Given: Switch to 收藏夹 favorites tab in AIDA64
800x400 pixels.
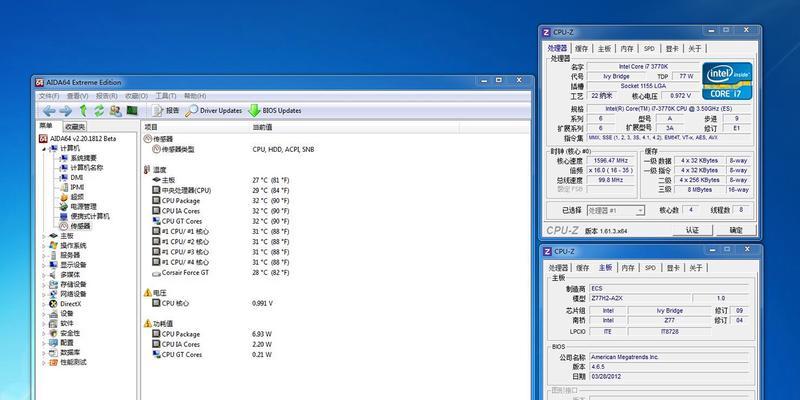Looking at the screenshot, I should [x=75, y=127].
